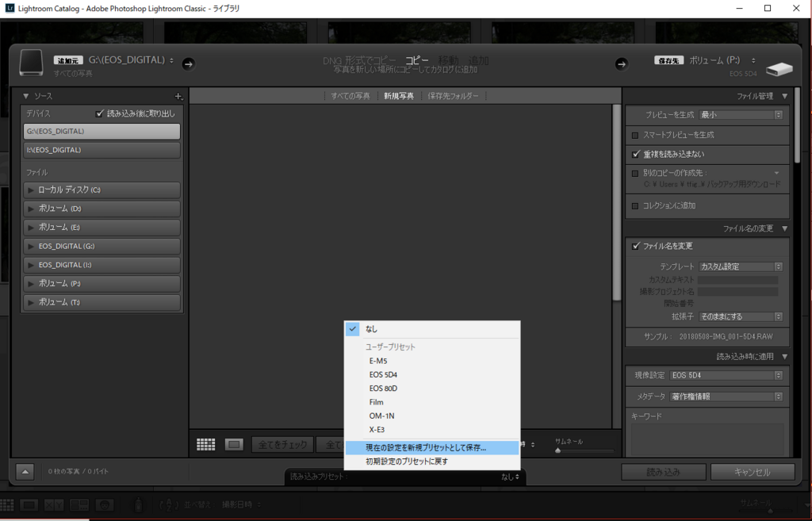This screenshot has height=521, width=812.
Task: Click the Lightroom app icon in title bar
Action: (10, 8)
